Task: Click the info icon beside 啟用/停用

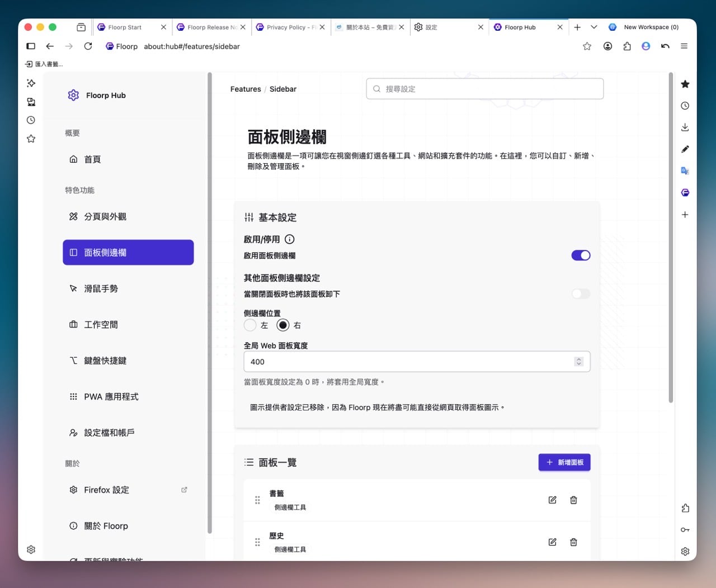Action: coord(289,239)
